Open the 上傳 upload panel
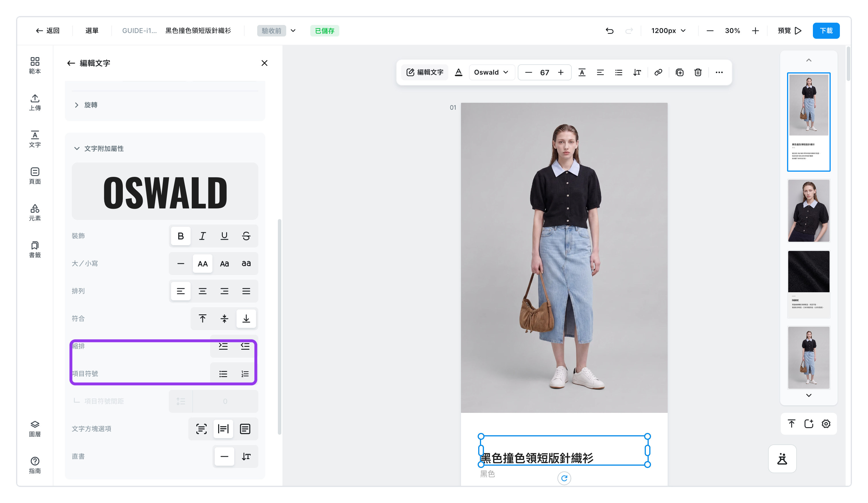868x503 pixels. [35, 102]
